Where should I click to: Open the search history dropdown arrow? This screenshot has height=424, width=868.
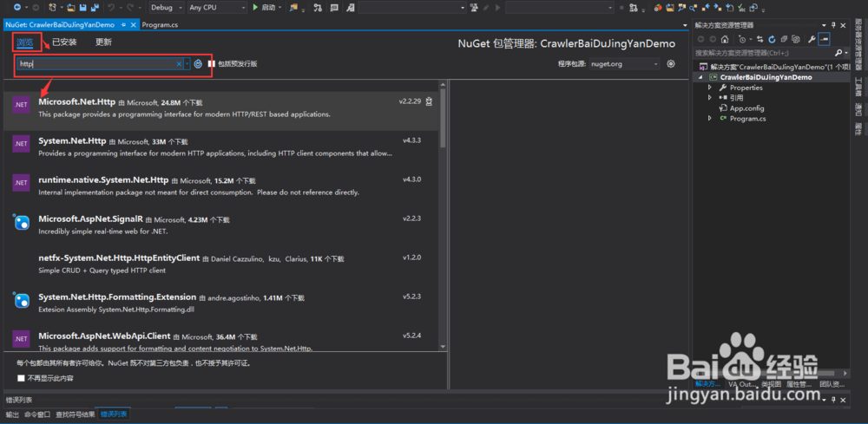[x=187, y=64]
